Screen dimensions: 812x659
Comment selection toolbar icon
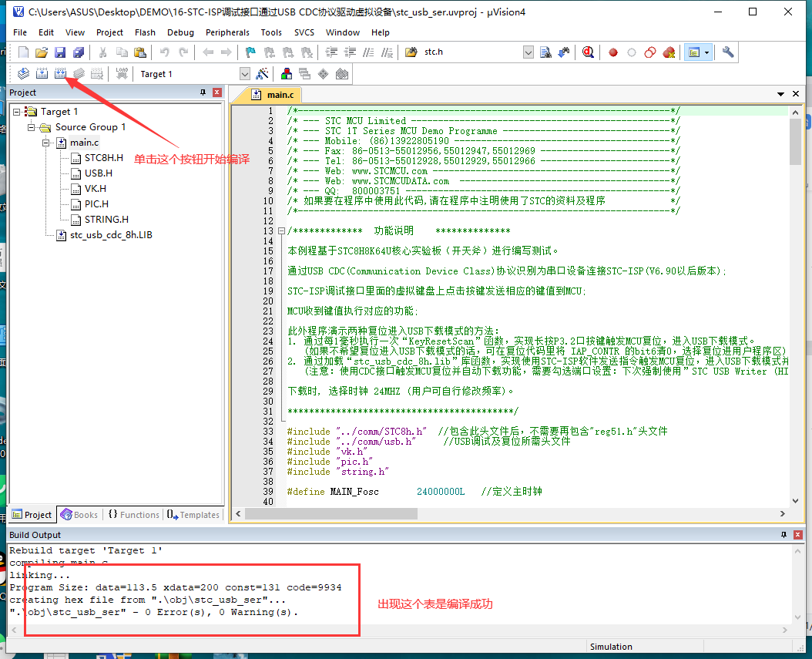click(x=368, y=52)
